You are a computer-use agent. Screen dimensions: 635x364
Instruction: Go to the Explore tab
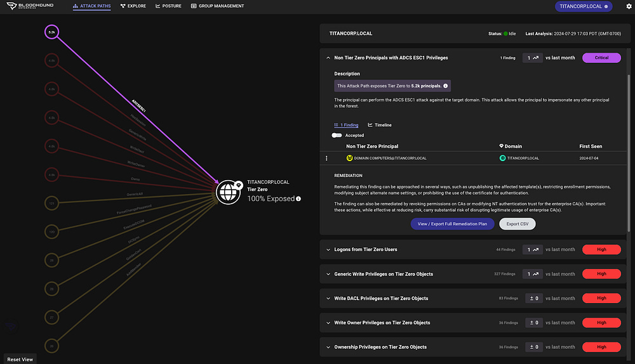(x=133, y=6)
